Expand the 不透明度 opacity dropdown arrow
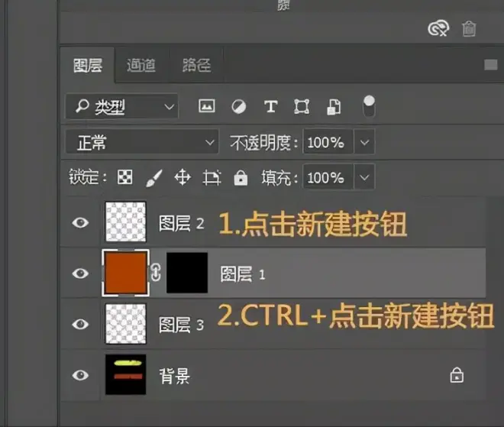The image size is (504, 427). tap(364, 142)
